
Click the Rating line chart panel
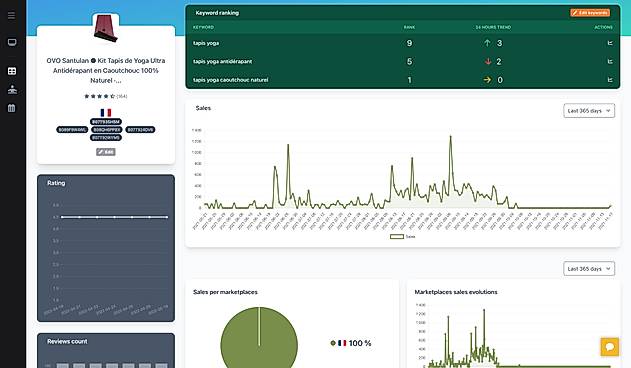click(x=106, y=248)
